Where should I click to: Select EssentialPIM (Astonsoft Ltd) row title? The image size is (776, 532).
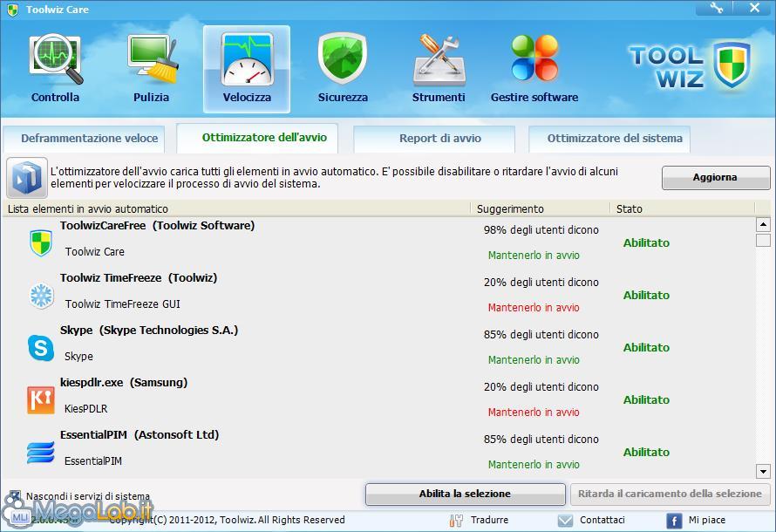click(x=140, y=435)
